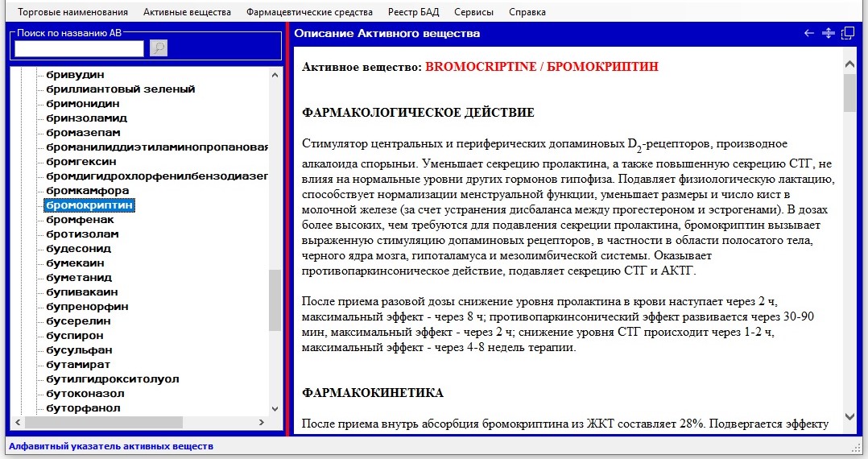The width and height of the screenshot is (868, 459).
Task: Click the back arrow in description header
Action: (x=809, y=33)
